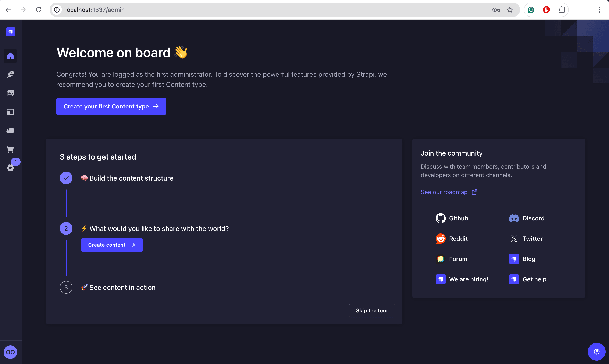Click the Discord community link
This screenshot has height=364, width=609.
[x=527, y=218]
